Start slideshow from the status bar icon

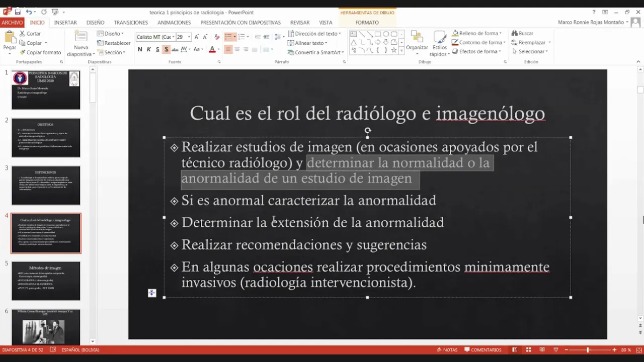pos(555,350)
